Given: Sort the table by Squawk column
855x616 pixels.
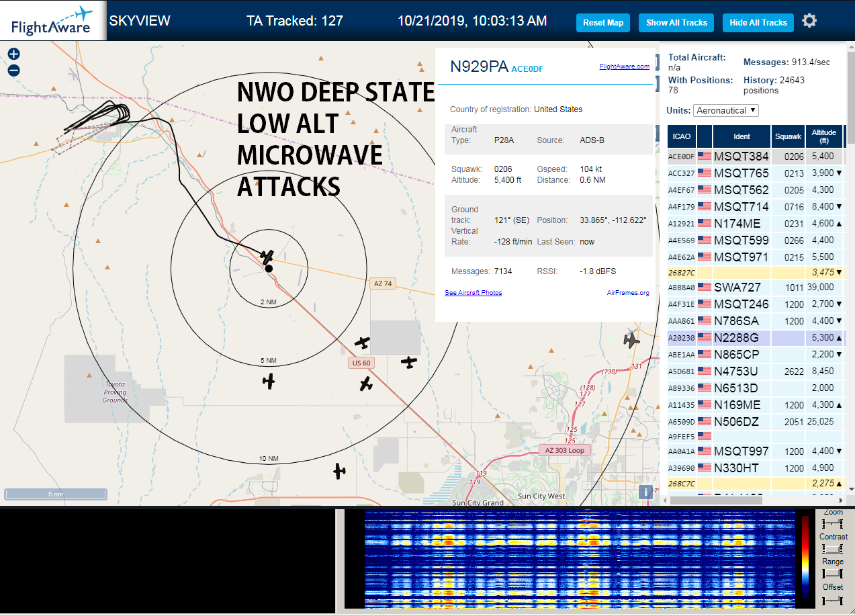Looking at the screenshot, I should (x=788, y=136).
